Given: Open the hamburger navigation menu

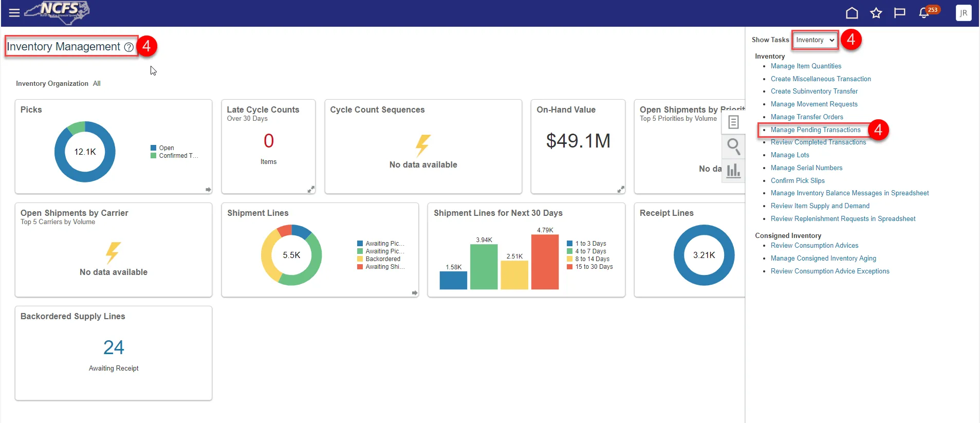Looking at the screenshot, I should (x=14, y=13).
